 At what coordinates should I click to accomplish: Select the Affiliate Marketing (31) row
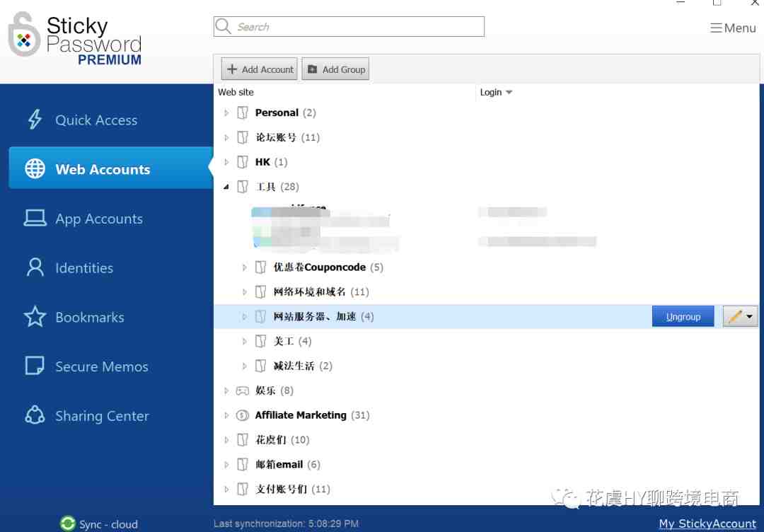coord(486,415)
